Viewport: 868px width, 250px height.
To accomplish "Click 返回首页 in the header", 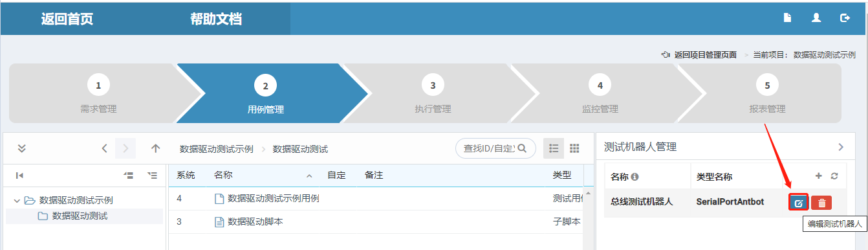I will click(67, 19).
